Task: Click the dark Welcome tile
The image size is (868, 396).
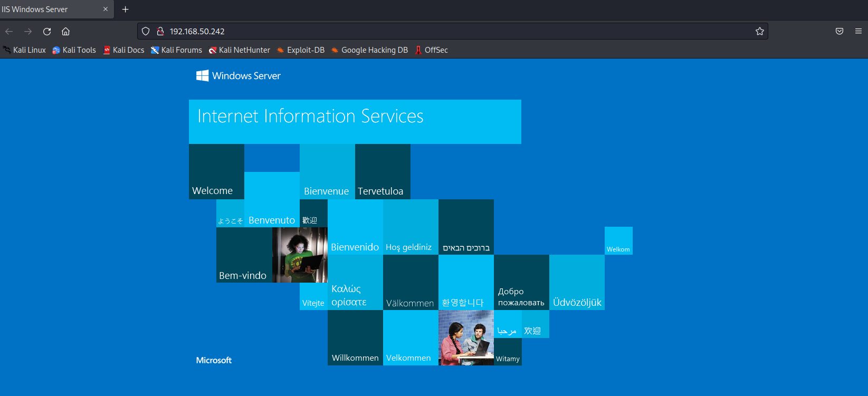Action: pos(216,171)
